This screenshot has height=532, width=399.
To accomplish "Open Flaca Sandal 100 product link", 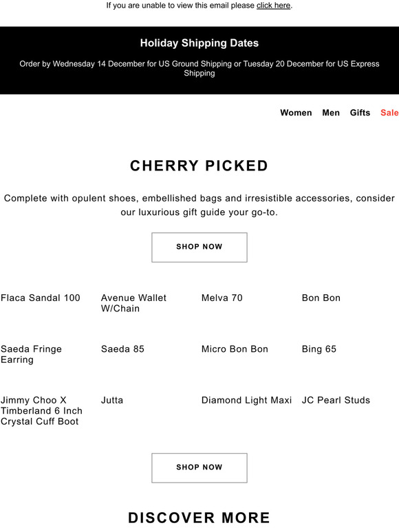I will pos(41,298).
